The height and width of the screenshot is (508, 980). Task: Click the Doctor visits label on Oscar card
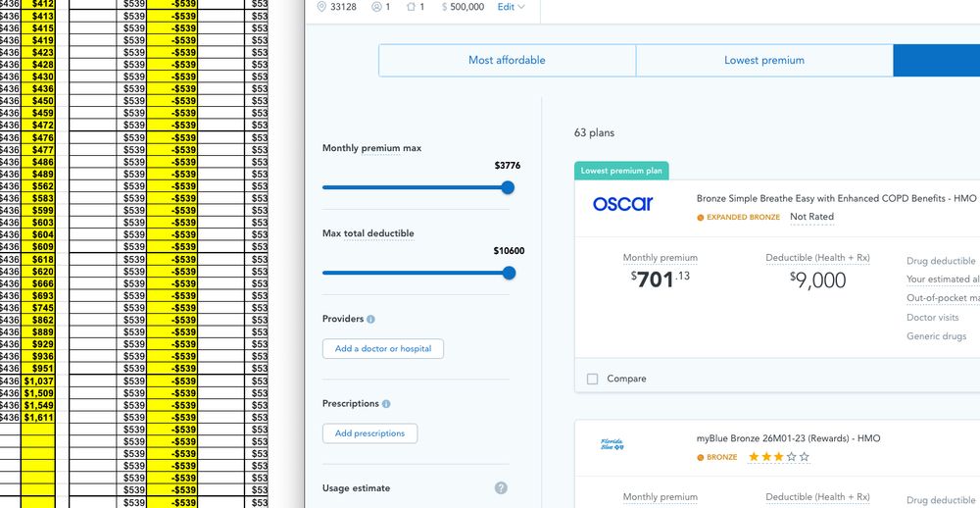[x=933, y=318]
